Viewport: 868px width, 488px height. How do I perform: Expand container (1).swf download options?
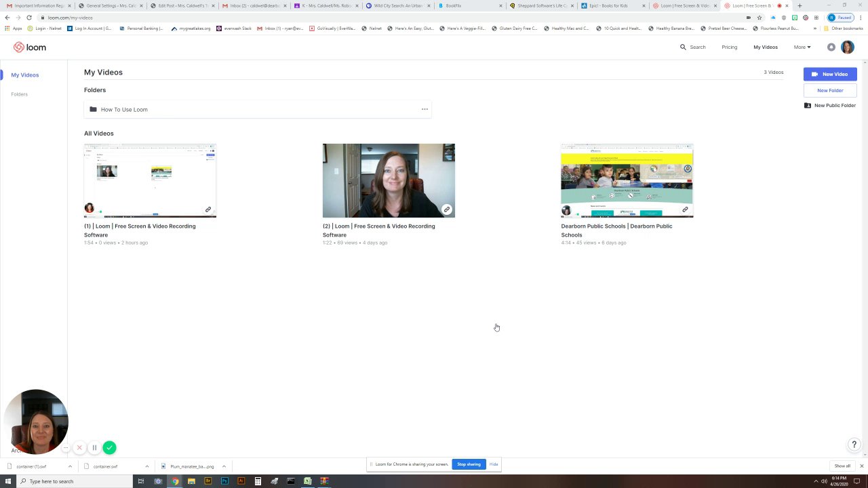(x=70, y=466)
